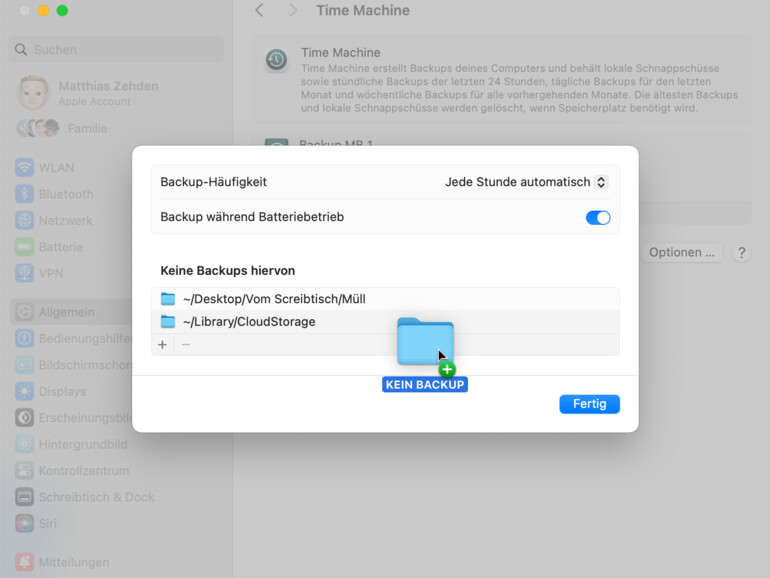Click the Bildschirmschoner sidebar icon
The image size is (770, 578).
pos(25,365)
